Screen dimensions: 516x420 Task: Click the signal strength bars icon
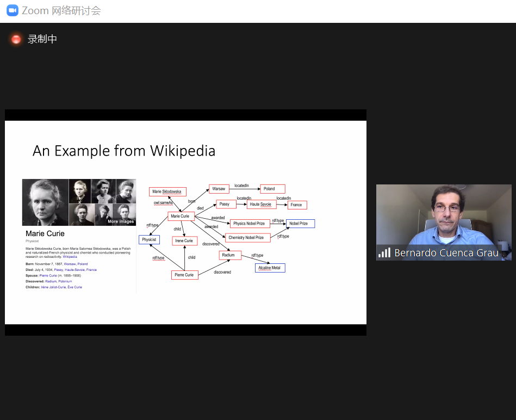(384, 252)
